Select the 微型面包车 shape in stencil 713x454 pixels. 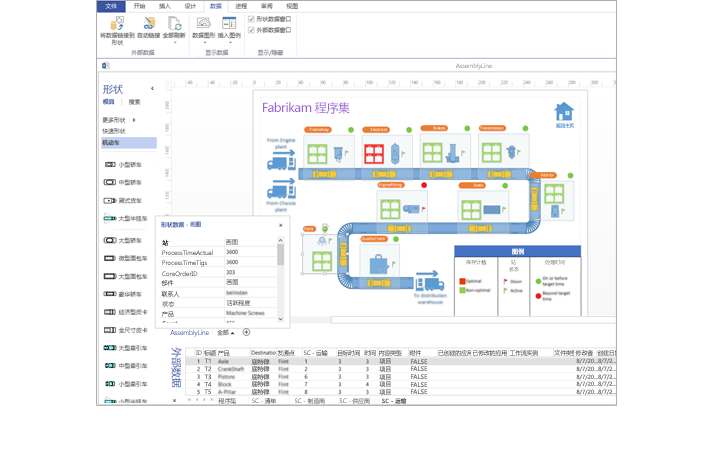[126, 258]
